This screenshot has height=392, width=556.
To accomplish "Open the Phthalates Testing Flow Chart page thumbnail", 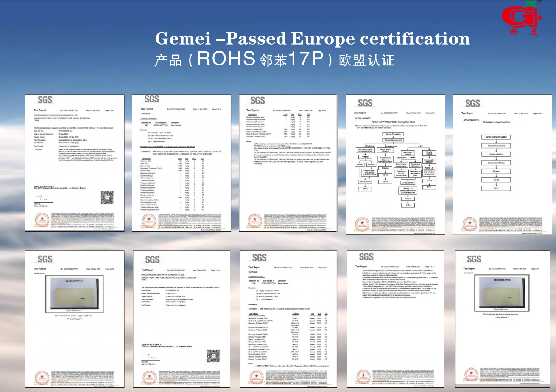I will (x=503, y=164).
